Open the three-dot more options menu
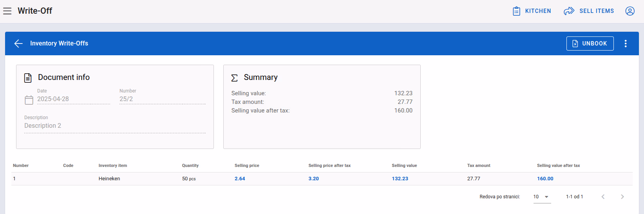644x214 pixels. tap(626, 44)
